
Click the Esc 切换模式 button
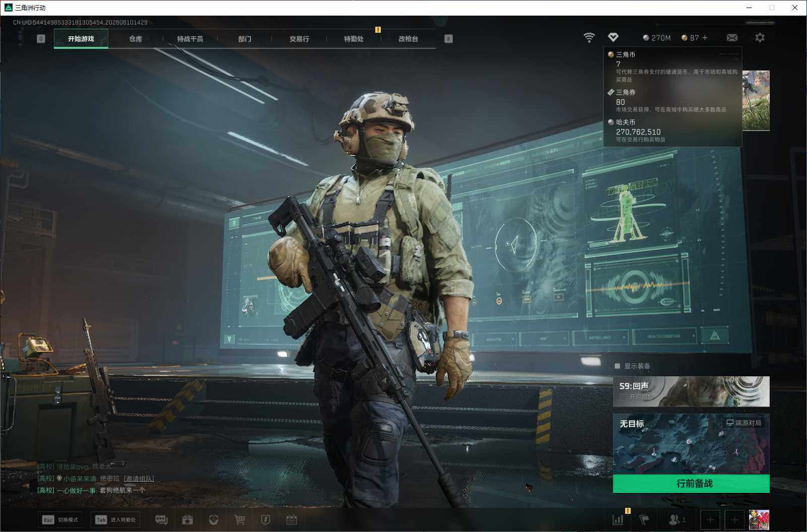(x=60, y=520)
